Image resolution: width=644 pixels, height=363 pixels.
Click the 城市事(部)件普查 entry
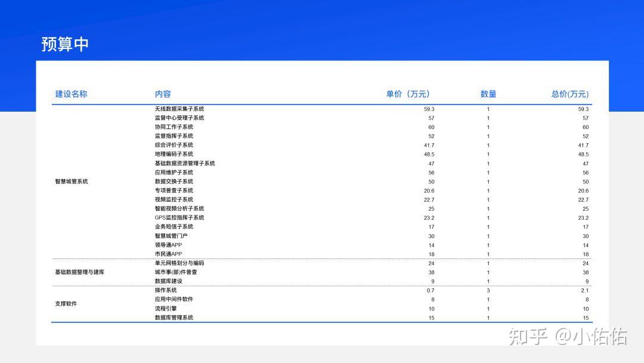[176, 272]
